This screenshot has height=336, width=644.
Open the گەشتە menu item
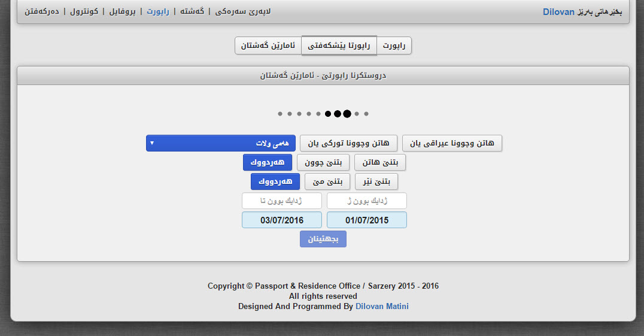coord(192,11)
